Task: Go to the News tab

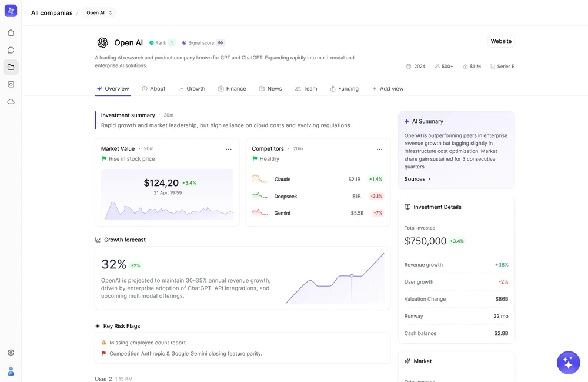Action: pos(270,89)
